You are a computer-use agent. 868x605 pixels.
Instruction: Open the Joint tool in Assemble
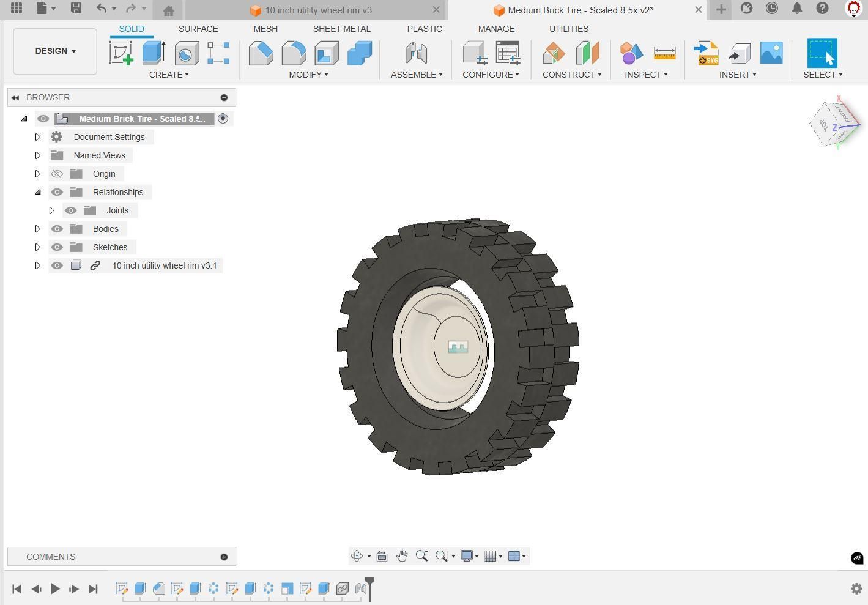416,53
